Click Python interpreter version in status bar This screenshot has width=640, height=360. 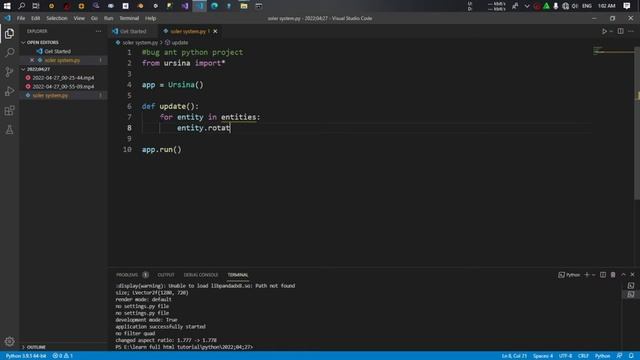pyautogui.click(x=25, y=356)
